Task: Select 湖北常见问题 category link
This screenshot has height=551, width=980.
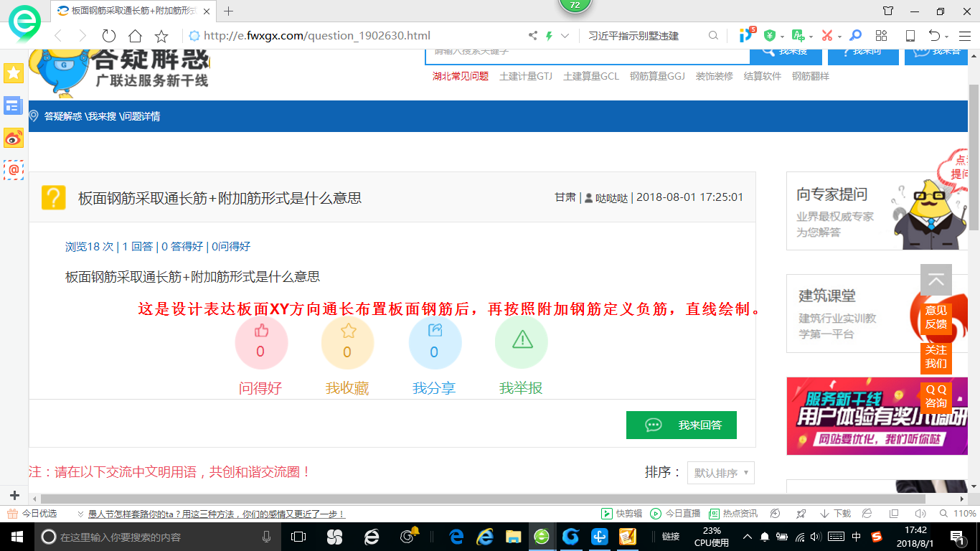Action: click(x=460, y=76)
